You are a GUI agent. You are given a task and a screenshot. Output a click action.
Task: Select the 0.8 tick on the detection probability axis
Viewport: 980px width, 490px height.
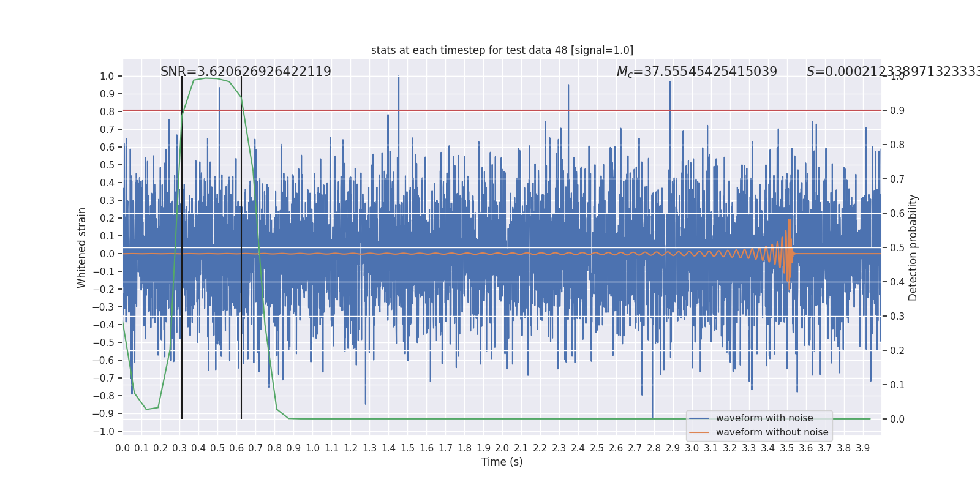coord(897,145)
